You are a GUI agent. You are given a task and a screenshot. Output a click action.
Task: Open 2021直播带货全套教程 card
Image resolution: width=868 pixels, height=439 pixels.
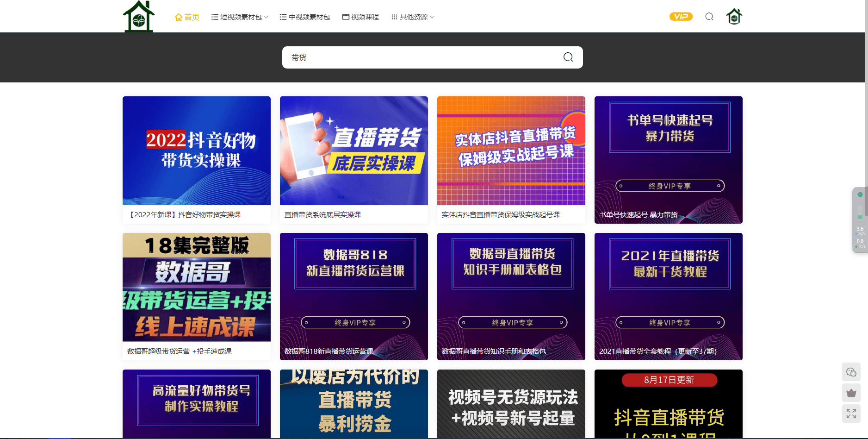(669, 296)
